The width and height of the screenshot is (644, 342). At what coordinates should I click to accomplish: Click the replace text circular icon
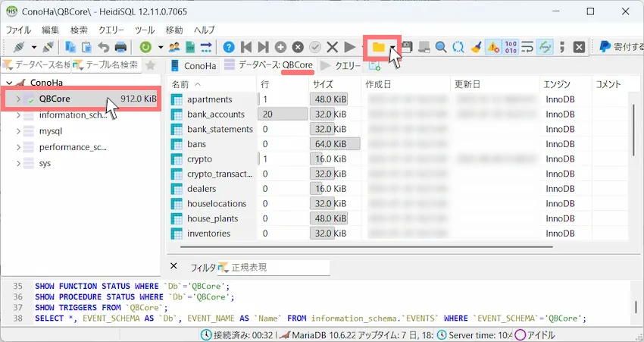tap(458, 47)
